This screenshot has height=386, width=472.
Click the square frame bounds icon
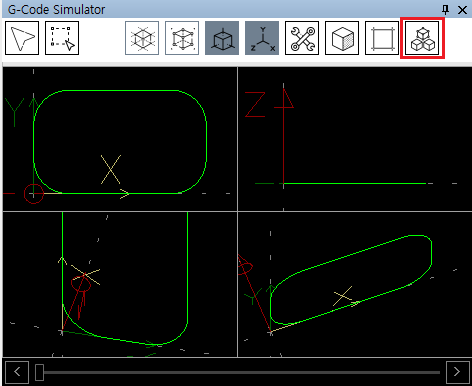pyautogui.click(x=382, y=38)
